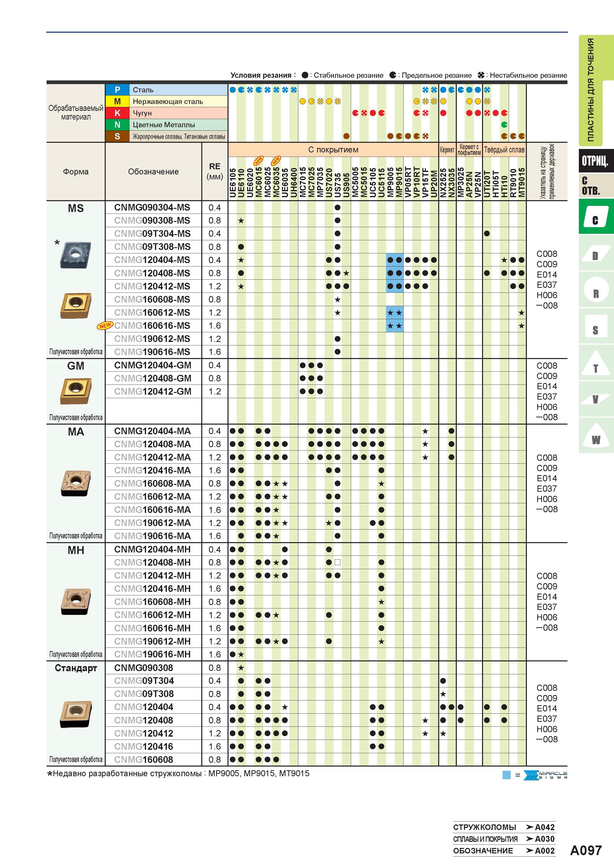The image size is (614, 868).
Task: Open the ОТРИЦ. black side tab
Action: click(x=596, y=161)
